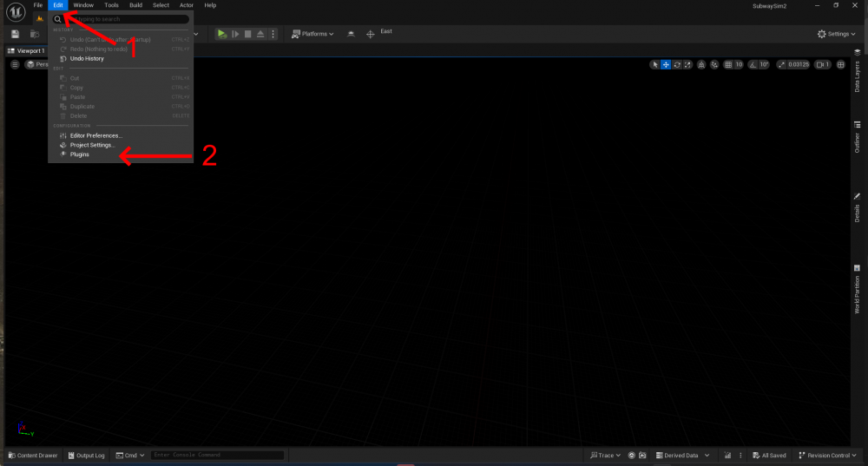The width and height of the screenshot is (868, 466).
Task: Click the console command input field
Action: (x=216, y=455)
